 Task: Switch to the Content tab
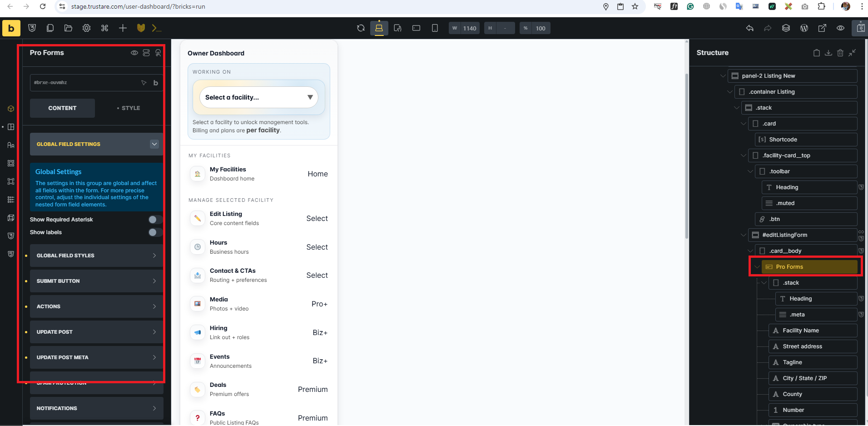point(62,108)
